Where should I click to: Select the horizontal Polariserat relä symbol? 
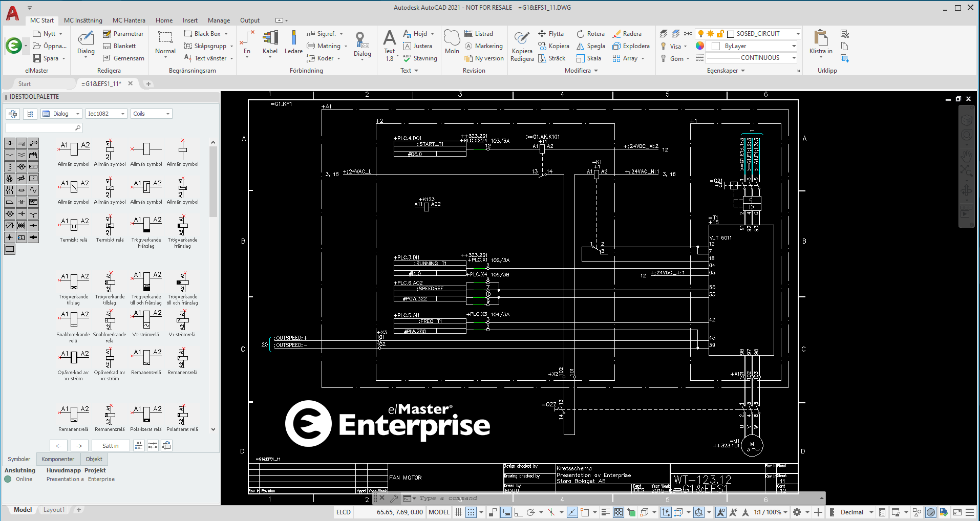(x=146, y=418)
